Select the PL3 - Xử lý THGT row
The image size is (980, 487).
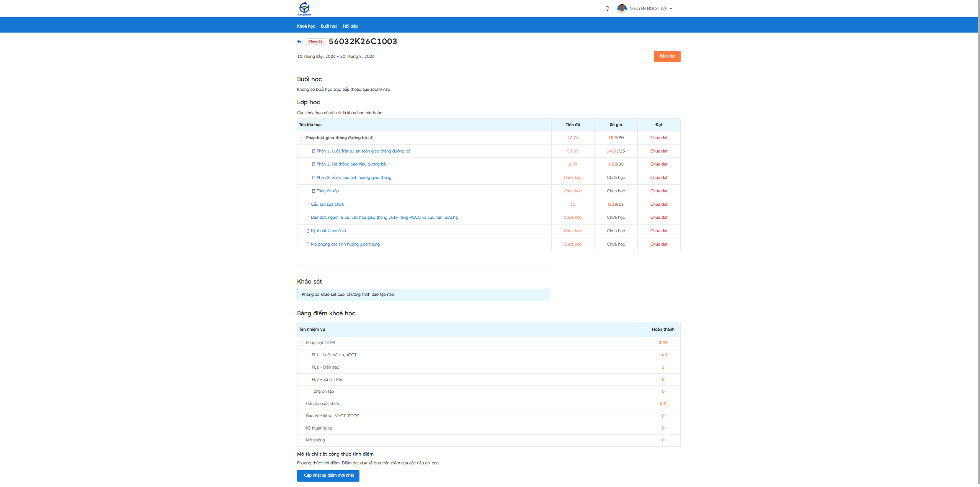[488, 380]
